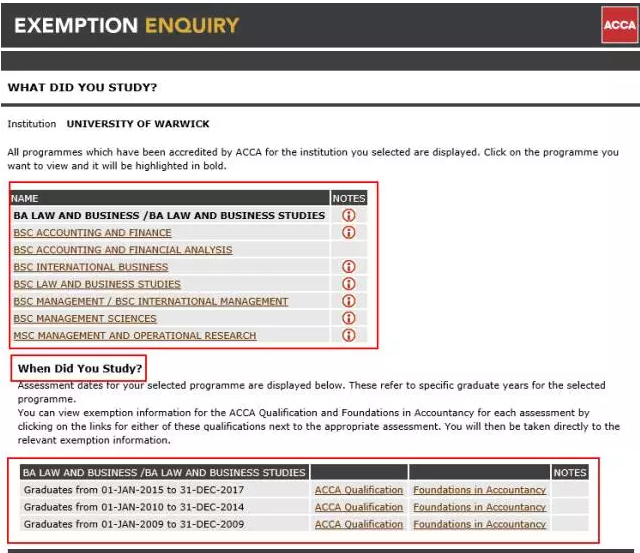Open Foundations in Accountancy for 2009 graduates

(x=480, y=524)
